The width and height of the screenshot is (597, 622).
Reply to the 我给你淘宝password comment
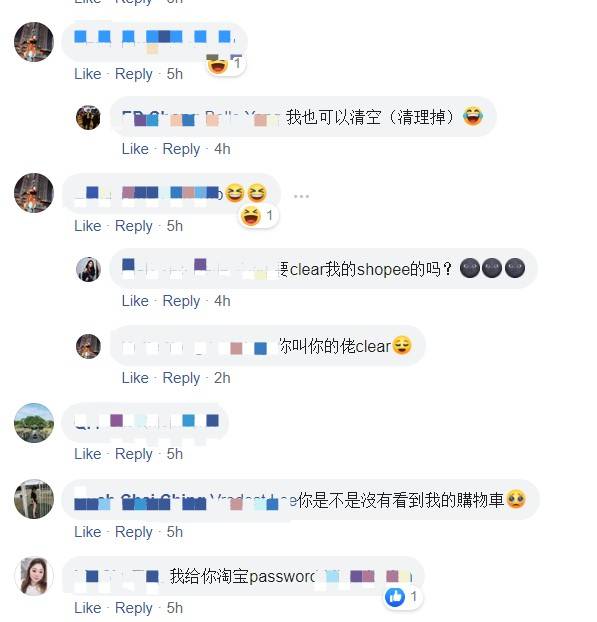tap(134, 608)
